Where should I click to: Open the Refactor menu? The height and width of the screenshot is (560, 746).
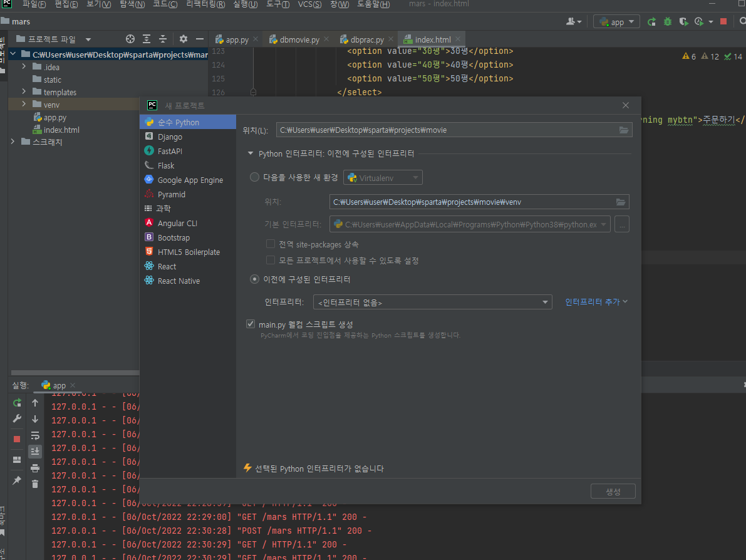pos(205,4)
